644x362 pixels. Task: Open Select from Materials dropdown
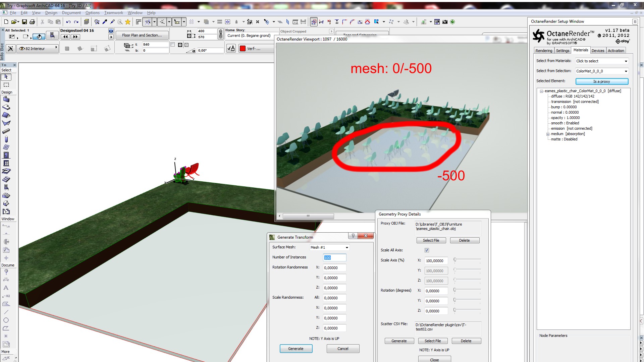pos(602,61)
